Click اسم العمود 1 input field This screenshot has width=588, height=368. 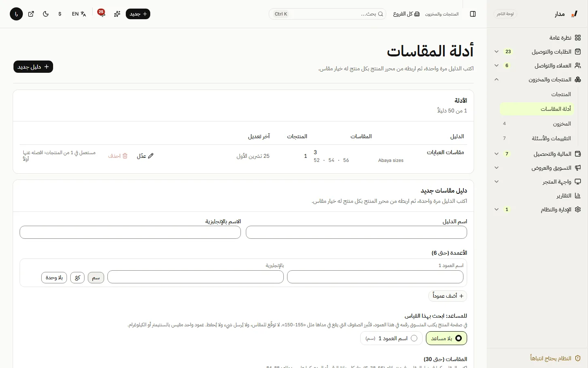click(x=375, y=277)
